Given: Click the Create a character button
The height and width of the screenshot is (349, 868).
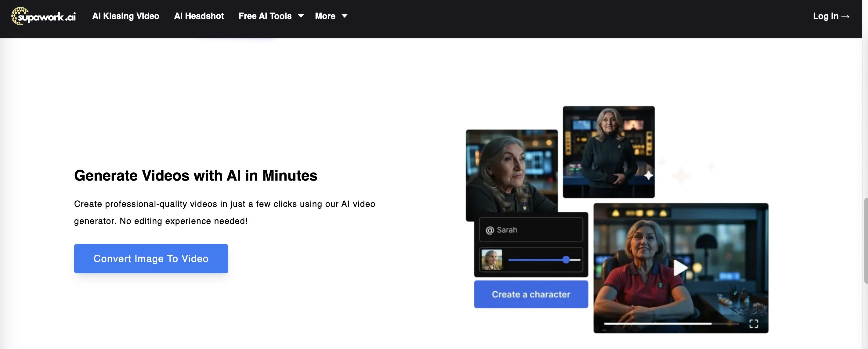Looking at the screenshot, I should (x=531, y=294).
